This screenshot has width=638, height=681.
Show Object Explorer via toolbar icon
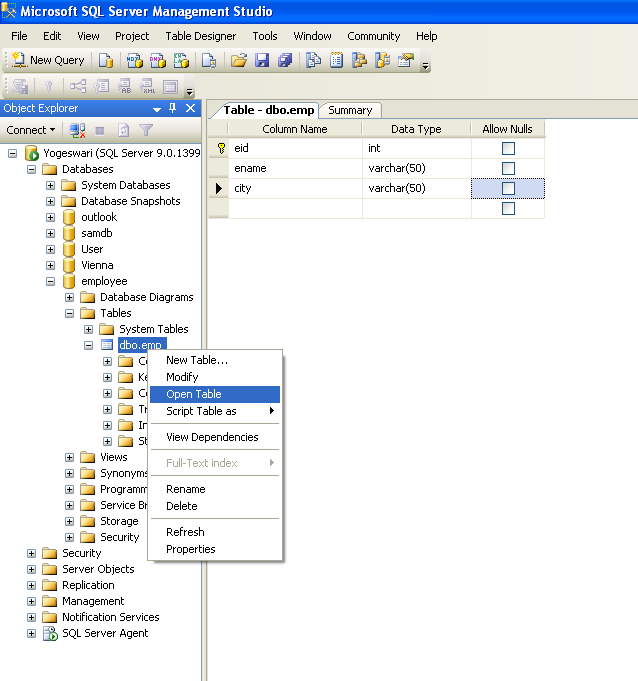[x=359, y=60]
